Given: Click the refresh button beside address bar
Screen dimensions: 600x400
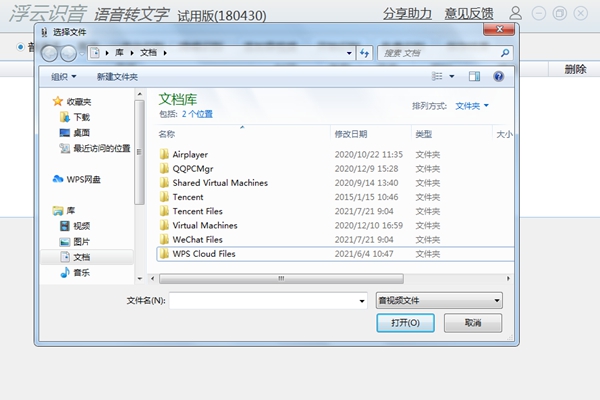Looking at the screenshot, I should [x=365, y=53].
